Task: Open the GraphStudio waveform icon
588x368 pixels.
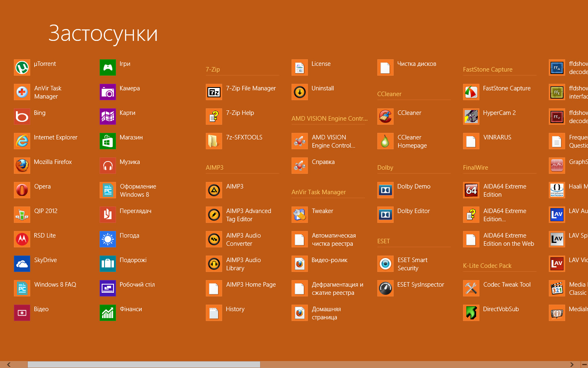Action: pos(557,166)
